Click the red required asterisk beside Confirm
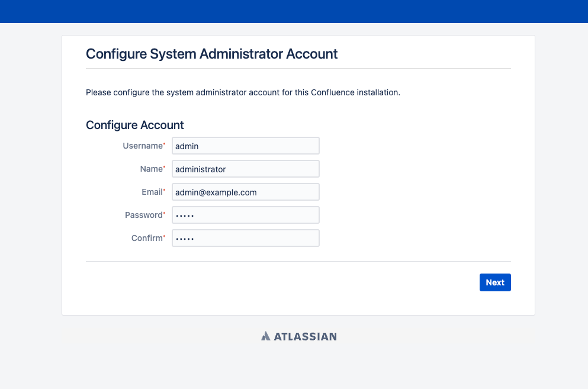588x389 pixels. pos(164,236)
